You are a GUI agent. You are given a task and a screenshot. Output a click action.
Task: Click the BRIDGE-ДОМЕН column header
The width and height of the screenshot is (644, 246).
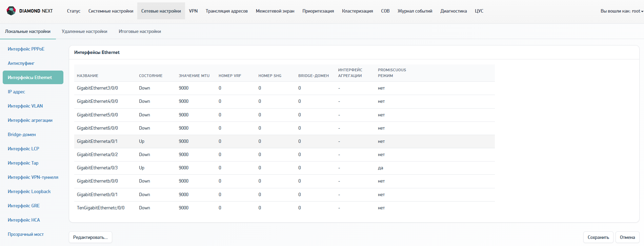click(x=314, y=76)
